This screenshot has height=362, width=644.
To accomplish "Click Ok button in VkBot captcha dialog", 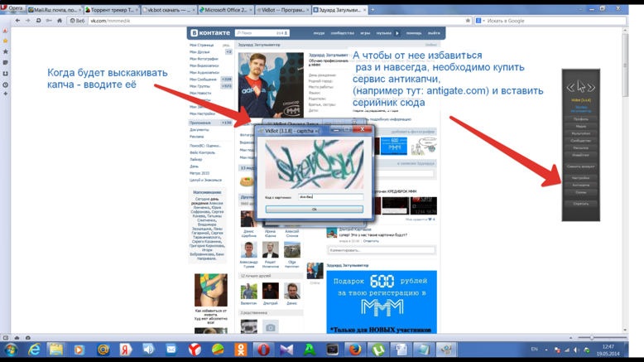I will tap(315, 209).
